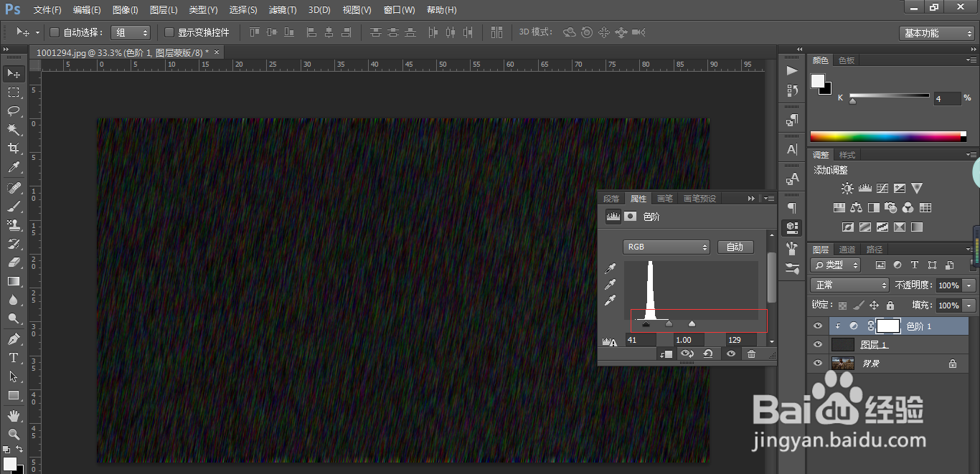
Task: Select the Zoom tool in the toolbox
Action: [x=13, y=435]
